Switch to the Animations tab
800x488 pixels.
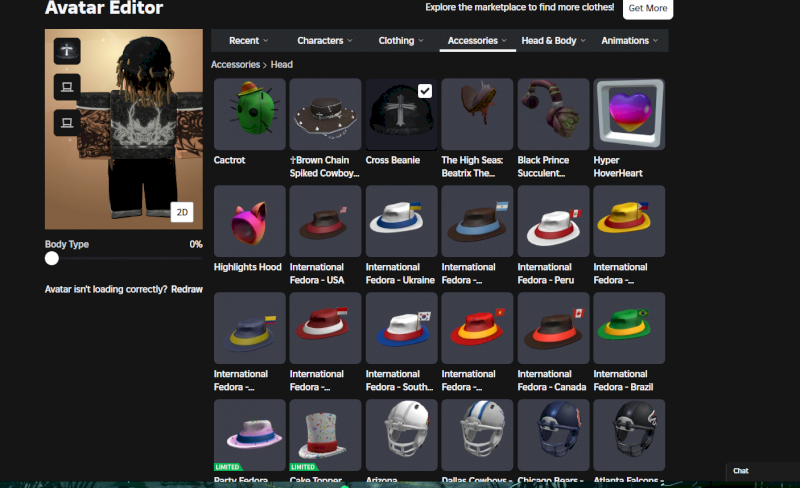tap(629, 41)
